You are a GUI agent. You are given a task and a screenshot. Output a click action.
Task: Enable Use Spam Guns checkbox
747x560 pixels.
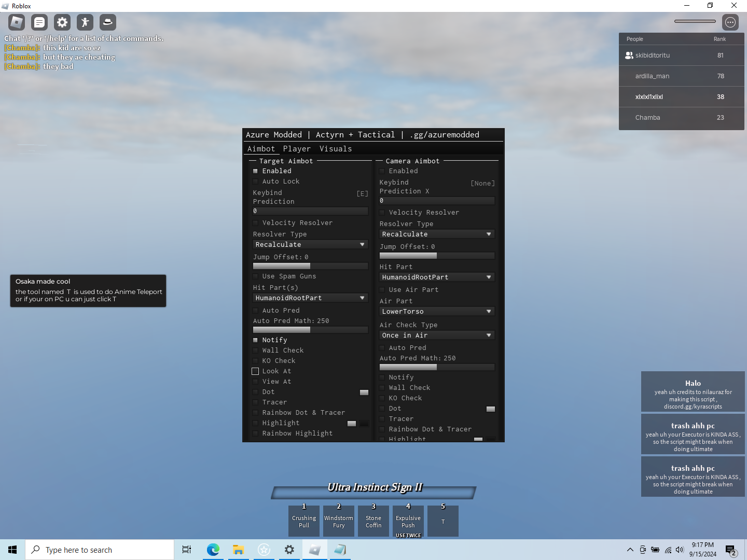[255, 276]
